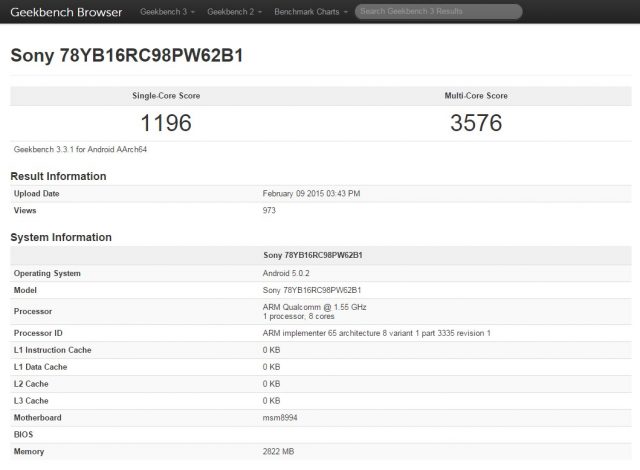This screenshot has width=640, height=470.
Task: Open the Benchmark Charts dropdown menu
Action: click(311, 12)
